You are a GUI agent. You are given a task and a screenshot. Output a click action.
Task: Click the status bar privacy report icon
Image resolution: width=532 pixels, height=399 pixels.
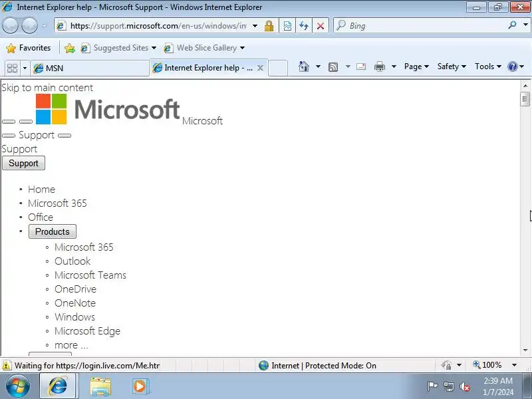446,365
